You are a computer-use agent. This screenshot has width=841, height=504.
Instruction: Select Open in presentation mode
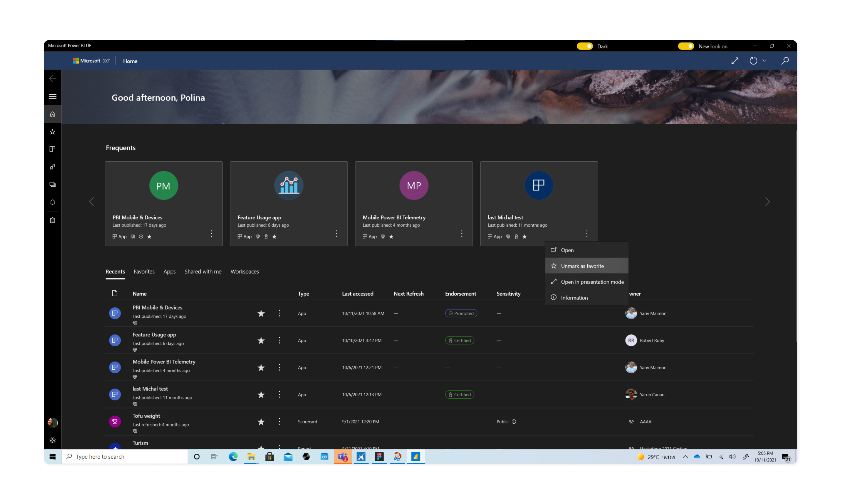tap(586, 281)
